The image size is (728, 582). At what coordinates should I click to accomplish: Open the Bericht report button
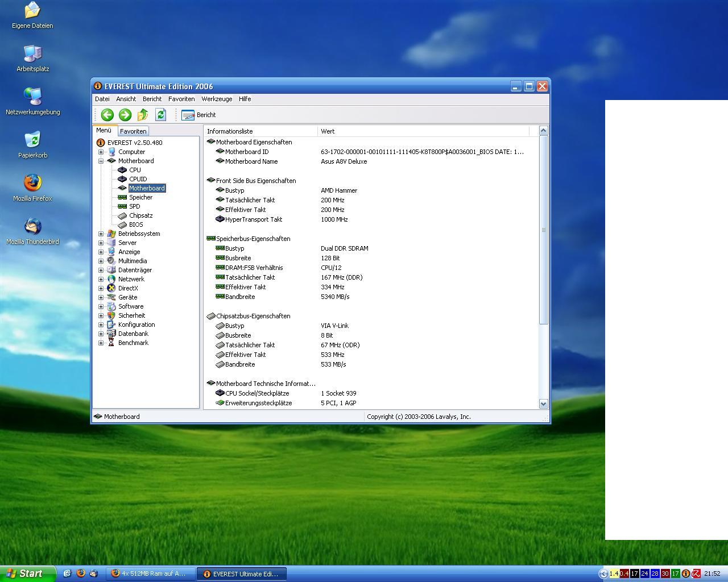[x=198, y=115]
